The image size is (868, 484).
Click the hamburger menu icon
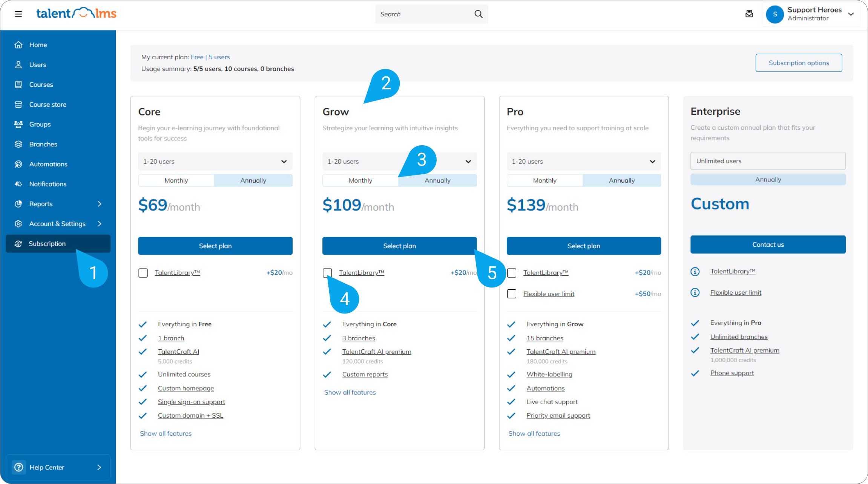coord(18,14)
